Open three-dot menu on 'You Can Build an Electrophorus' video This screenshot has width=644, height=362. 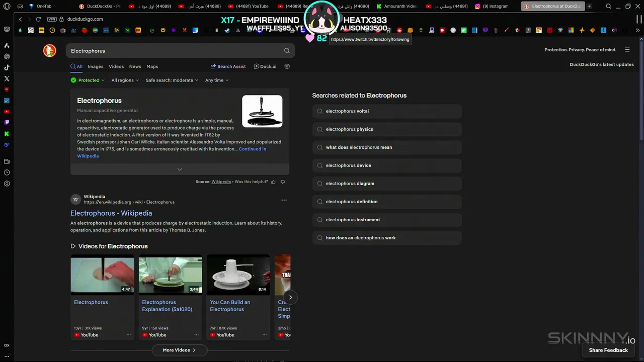coord(265,335)
